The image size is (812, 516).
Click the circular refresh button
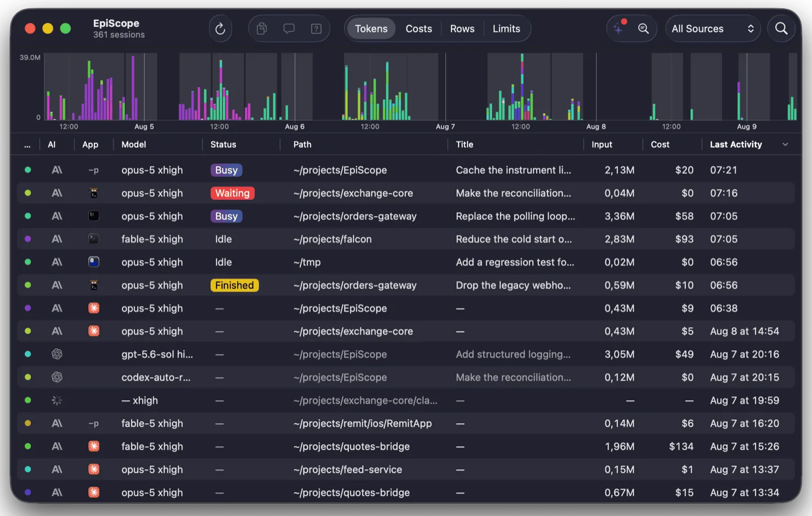click(x=220, y=29)
